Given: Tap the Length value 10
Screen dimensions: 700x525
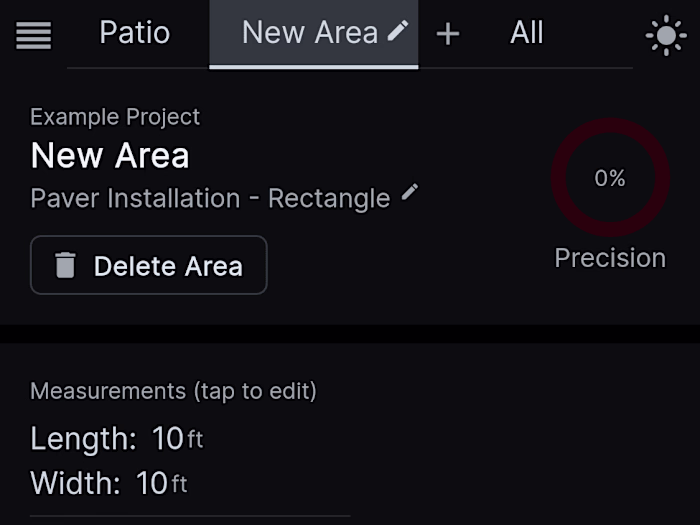Looking at the screenshot, I should (167, 438).
